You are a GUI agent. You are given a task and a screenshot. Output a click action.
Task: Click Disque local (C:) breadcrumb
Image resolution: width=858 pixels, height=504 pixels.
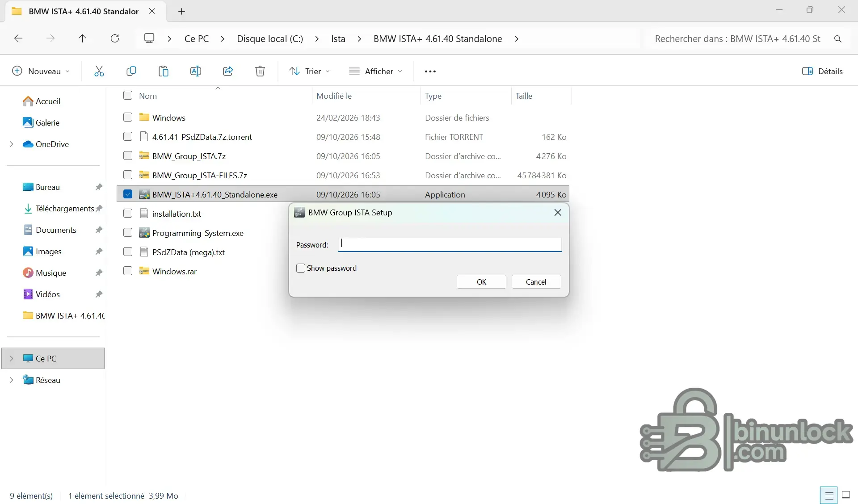pyautogui.click(x=270, y=39)
